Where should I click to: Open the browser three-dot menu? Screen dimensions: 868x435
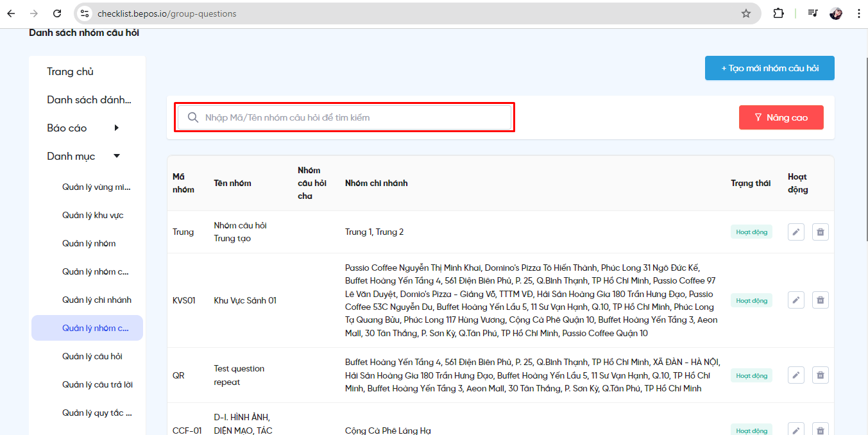[858, 13]
